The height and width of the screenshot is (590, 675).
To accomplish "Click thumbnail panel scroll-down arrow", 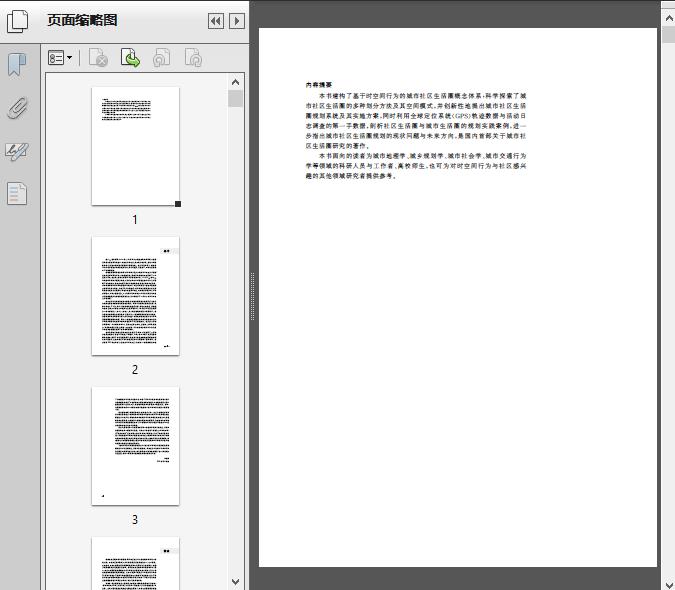I will point(235,581).
